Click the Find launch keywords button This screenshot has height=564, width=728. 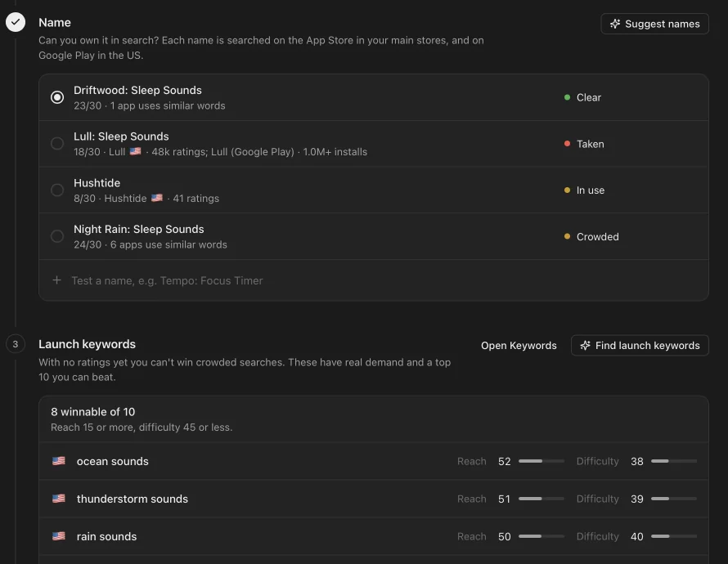(640, 345)
